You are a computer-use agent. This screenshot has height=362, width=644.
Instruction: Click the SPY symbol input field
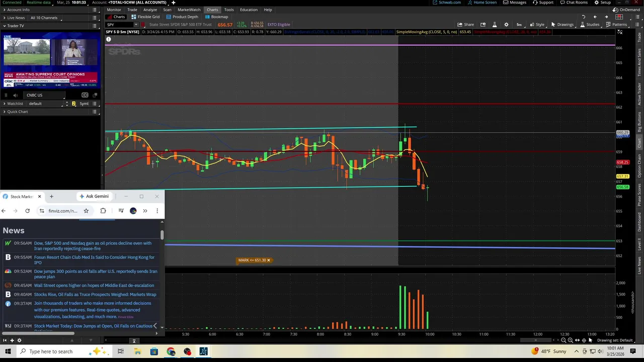click(x=119, y=25)
